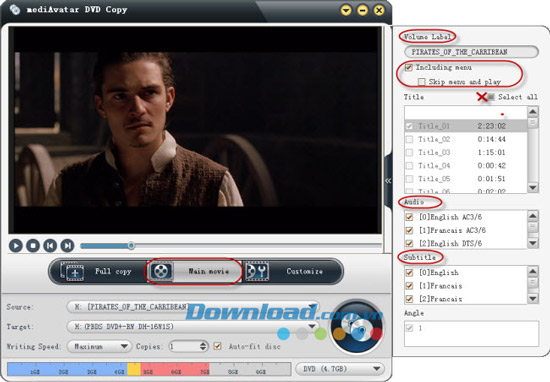Click the Volume Label text field
This screenshot has height=382, width=550.
(471, 52)
